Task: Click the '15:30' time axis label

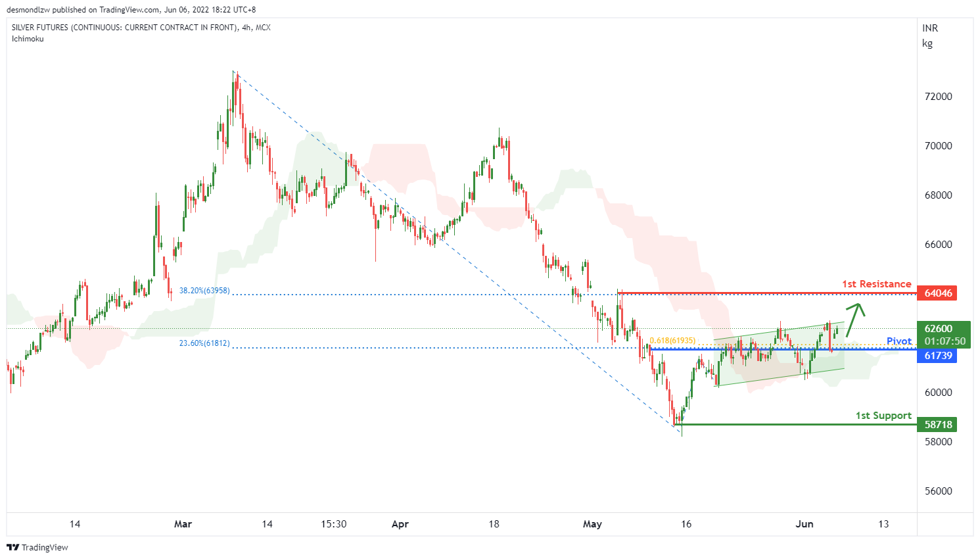Action: click(x=334, y=524)
